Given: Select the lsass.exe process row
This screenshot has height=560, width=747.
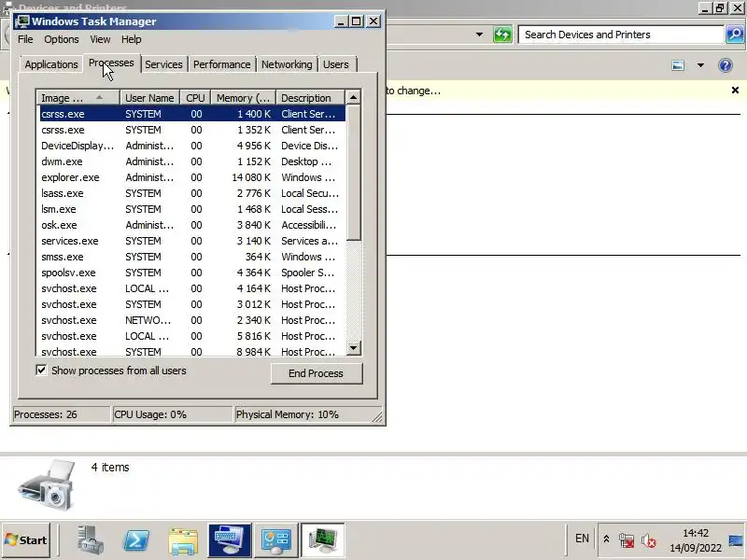Looking at the screenshot, I should click(192, 193).
